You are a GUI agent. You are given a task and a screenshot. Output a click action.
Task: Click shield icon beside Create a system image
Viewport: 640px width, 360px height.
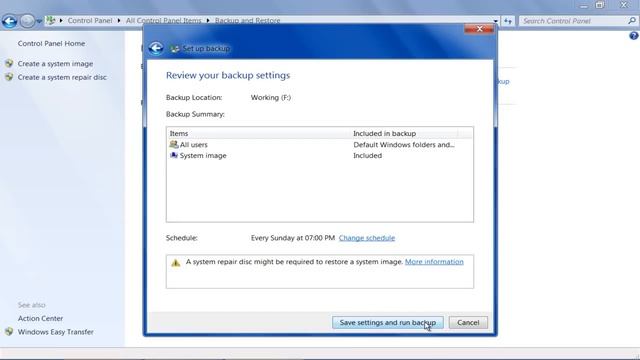[9, 64]
